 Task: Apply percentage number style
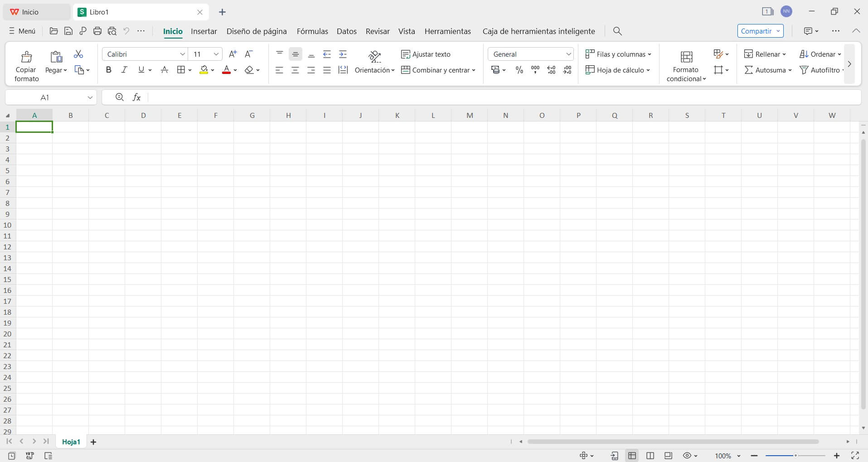coord(519,70)
